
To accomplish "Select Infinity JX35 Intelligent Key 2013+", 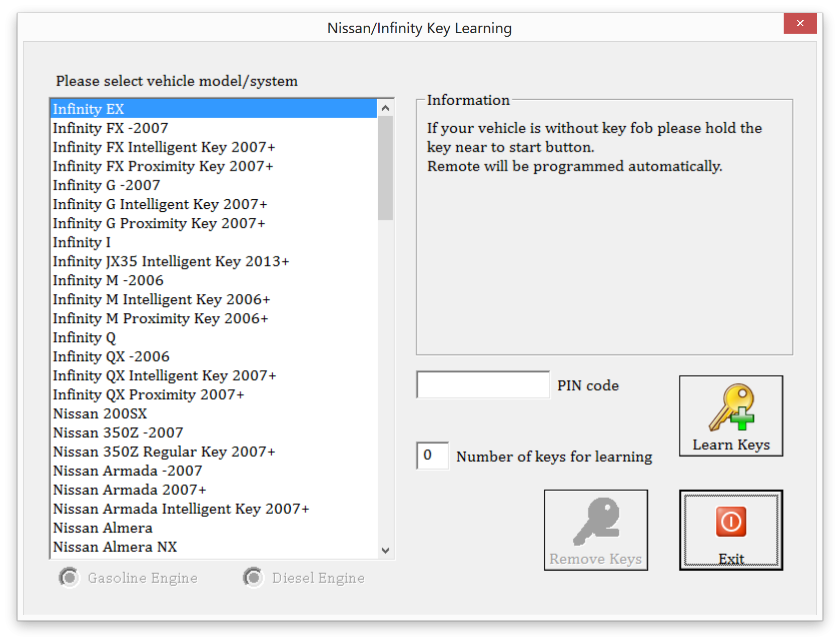I will (x=214, y=261).
